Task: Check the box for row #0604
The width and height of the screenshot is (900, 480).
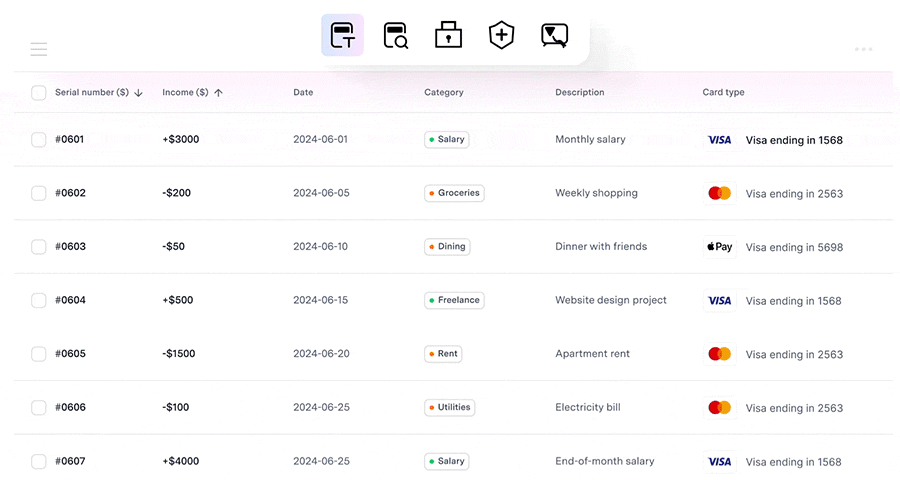Action: tap(38, 300)
